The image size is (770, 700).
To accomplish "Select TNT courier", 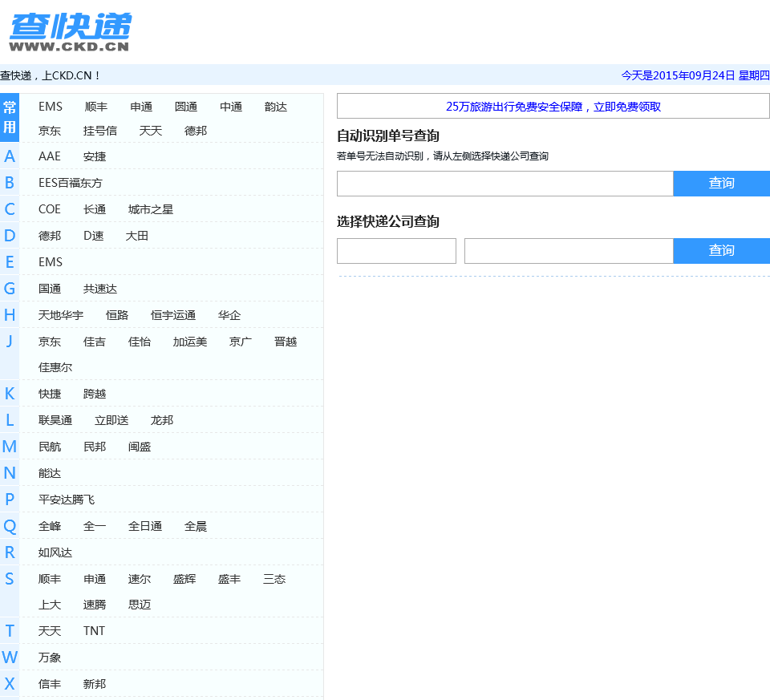I will (x=95, y=631).
